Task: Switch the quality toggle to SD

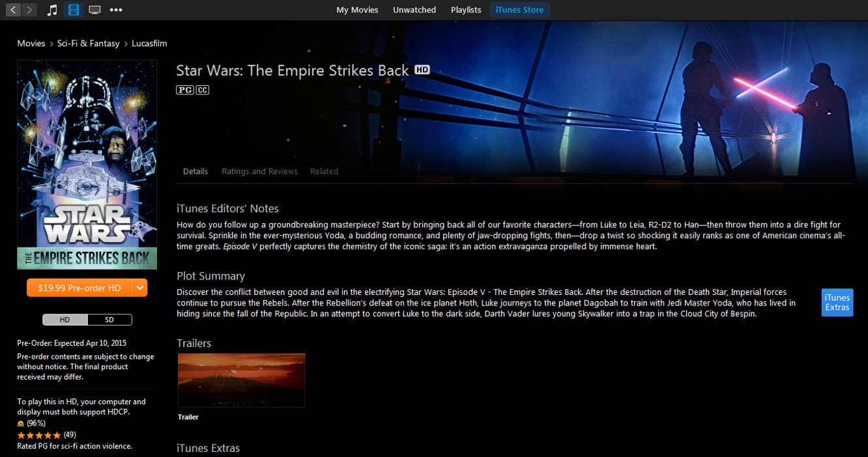Action: click(109, 320)
